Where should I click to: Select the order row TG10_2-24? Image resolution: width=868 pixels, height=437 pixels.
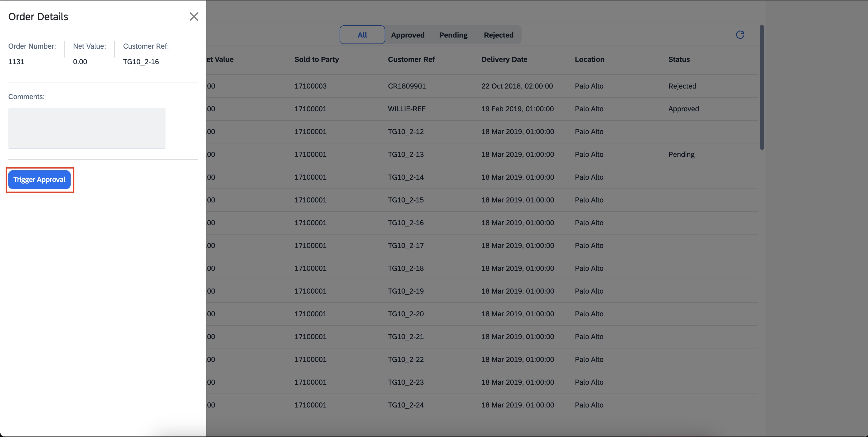click(406, 405)
